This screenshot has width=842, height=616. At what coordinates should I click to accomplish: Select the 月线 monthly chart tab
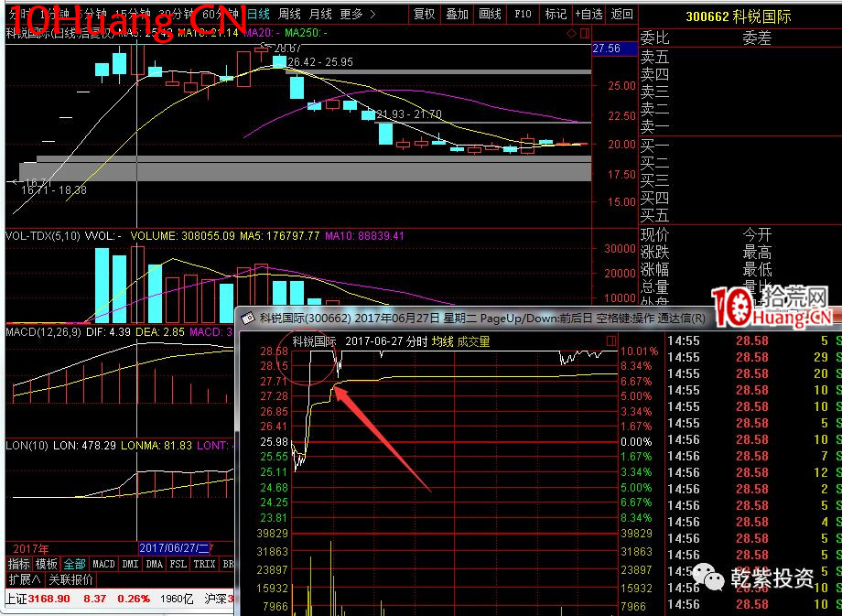321,14
